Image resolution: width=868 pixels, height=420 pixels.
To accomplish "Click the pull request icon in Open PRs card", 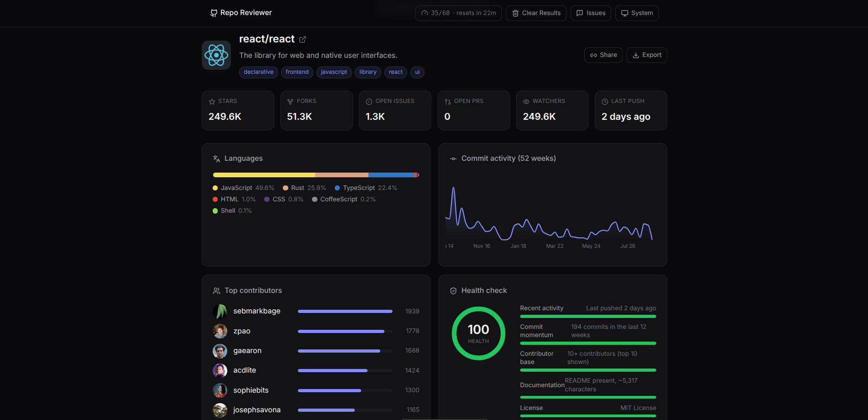I will coord(448,102).
